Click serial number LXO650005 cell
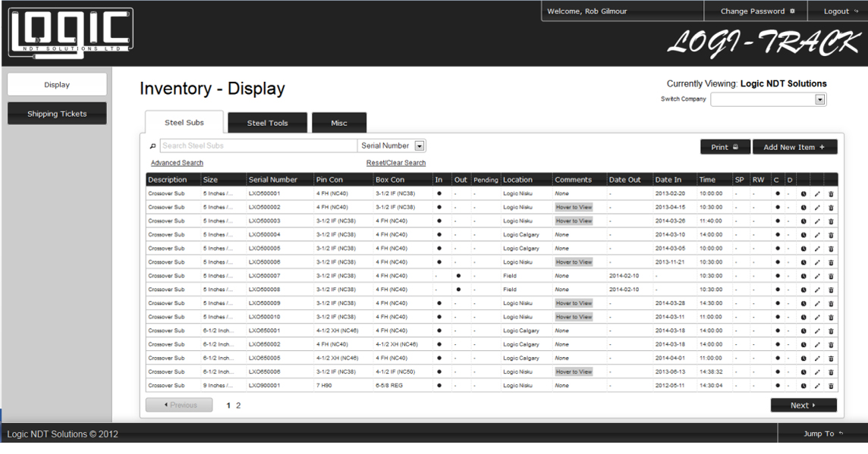This screenshot has height=454, width=868. (265, 359)
